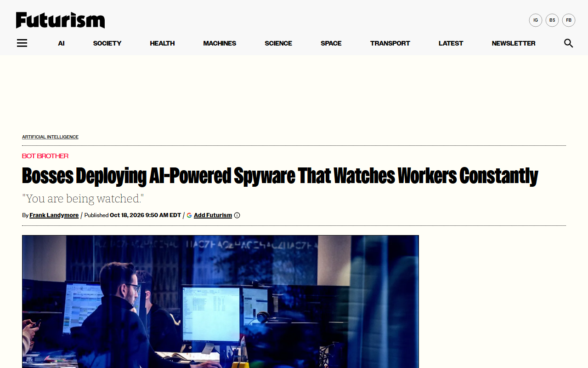588x368 pixels.
Task: Open the FB social icon
Action: click(569, 20)
